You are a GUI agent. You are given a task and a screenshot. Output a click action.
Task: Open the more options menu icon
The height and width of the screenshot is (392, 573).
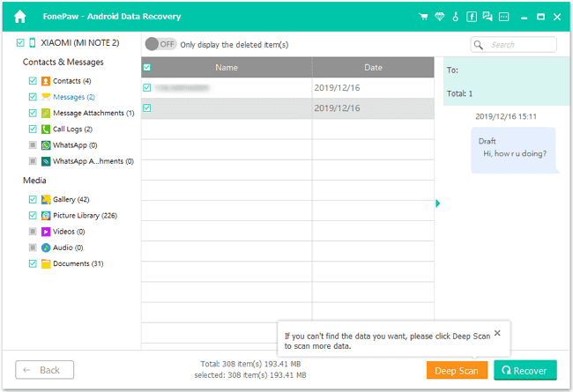click(x=504, y=17)
